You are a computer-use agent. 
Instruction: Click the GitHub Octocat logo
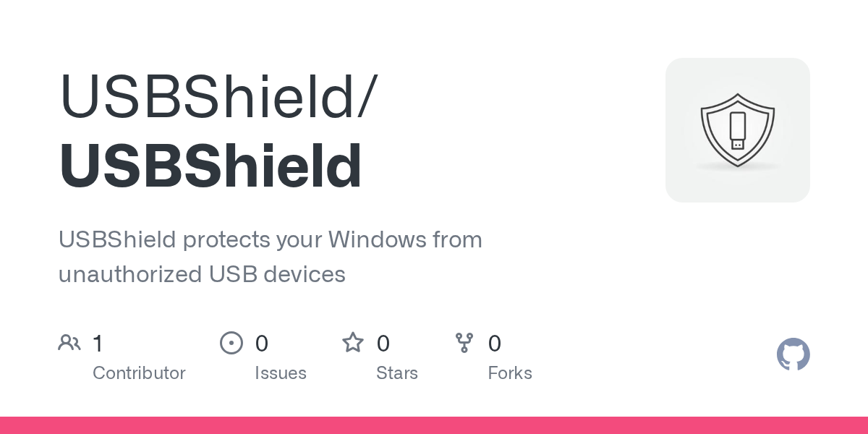[793, 354]
